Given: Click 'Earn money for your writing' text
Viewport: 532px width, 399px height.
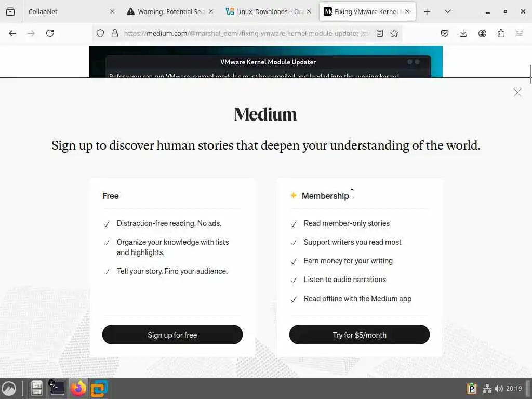Looking at the screenshot, I should 348,261.
